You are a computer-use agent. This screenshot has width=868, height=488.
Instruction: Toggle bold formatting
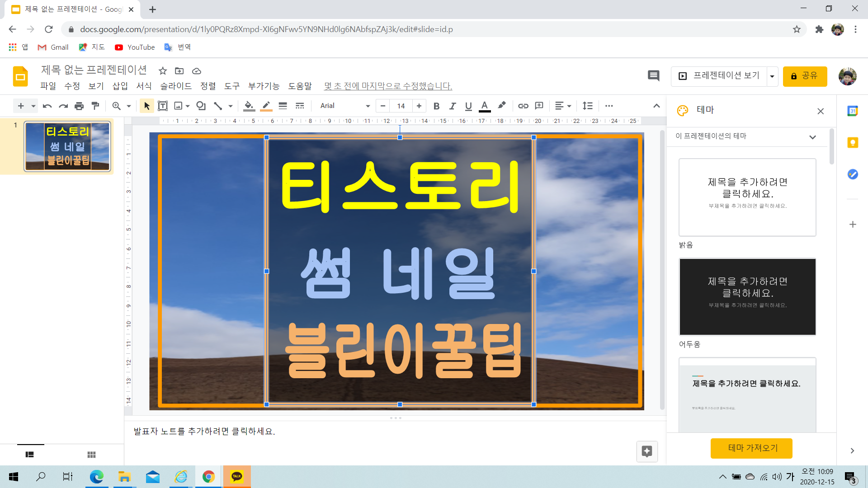436,106
